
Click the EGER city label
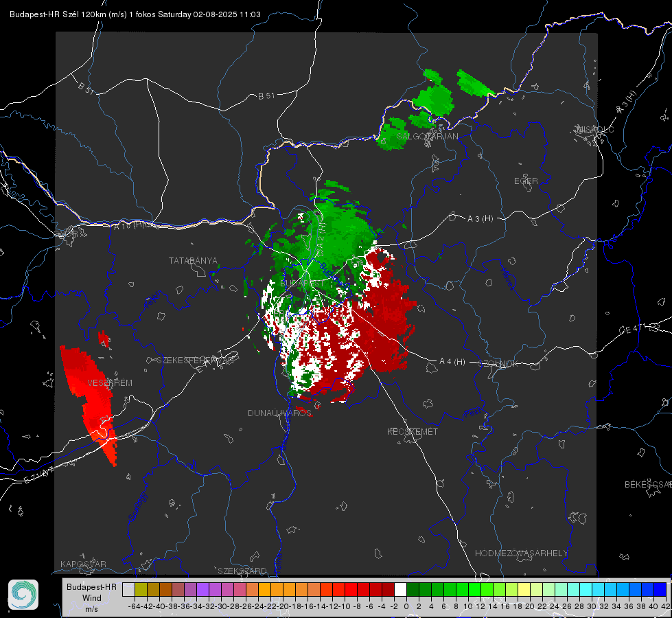click(526, 181)
